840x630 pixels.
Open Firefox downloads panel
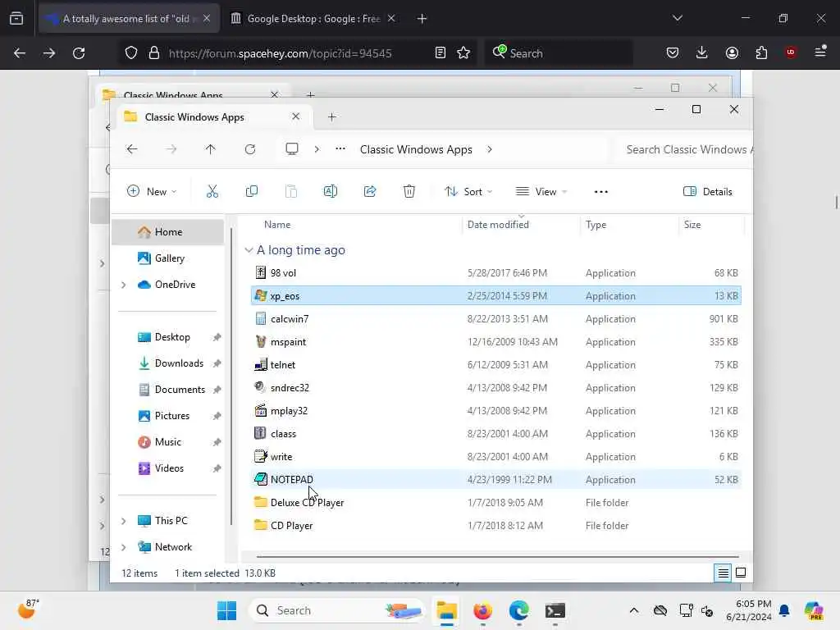tap(702, 53)
